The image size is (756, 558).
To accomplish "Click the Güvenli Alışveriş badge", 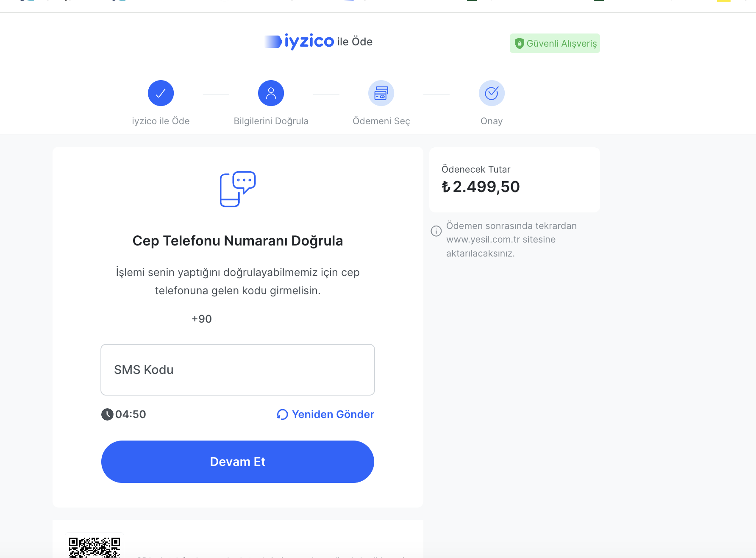I will 555,43.
